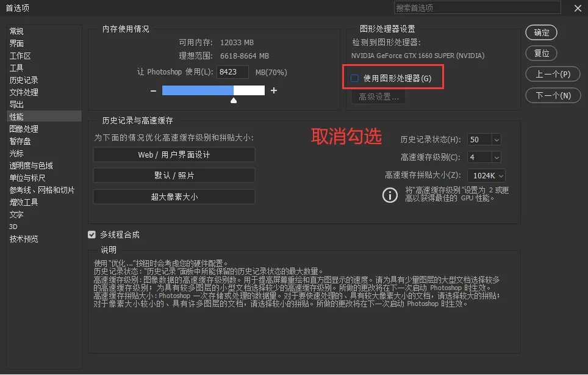
Task: Uncheck the 多线程合成 checkbox
Action: click(x=92, y=235)
